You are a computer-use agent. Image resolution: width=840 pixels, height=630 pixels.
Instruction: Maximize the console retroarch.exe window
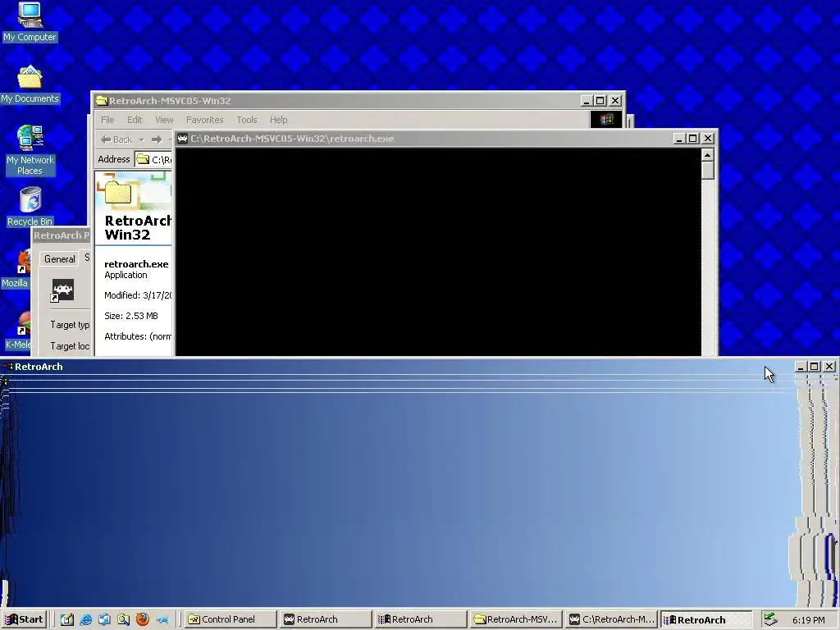pyautogui.click(x=692, y=138)
